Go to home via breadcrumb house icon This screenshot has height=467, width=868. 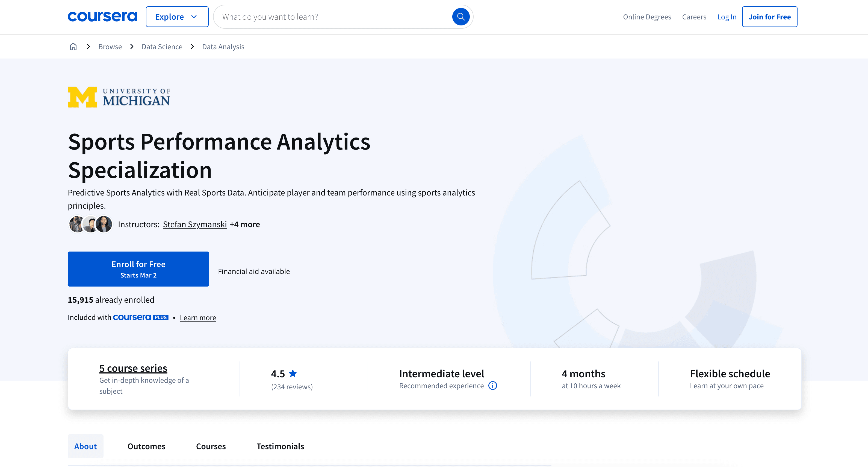73,46
